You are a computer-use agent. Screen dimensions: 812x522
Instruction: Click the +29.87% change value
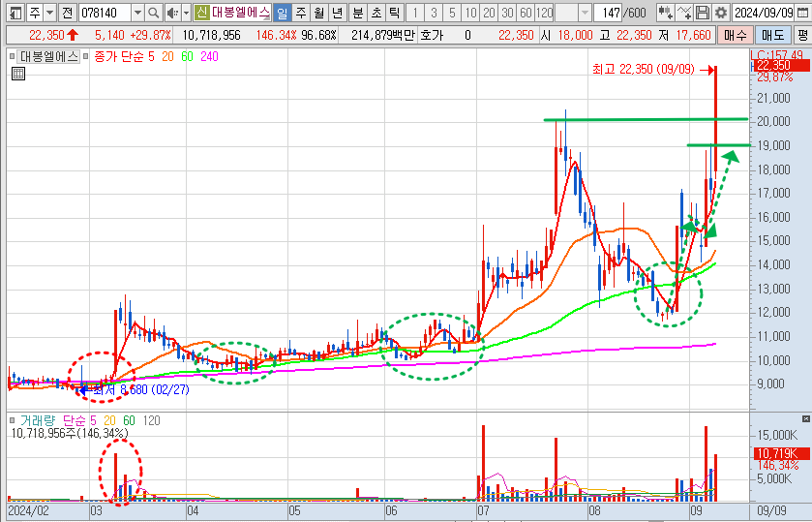[151, 35]
